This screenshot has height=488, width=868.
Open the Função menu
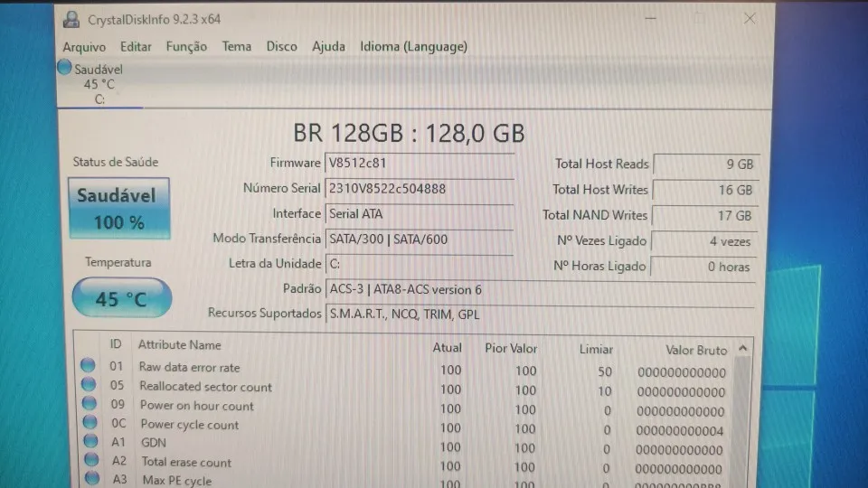click(x=186, y=47)
